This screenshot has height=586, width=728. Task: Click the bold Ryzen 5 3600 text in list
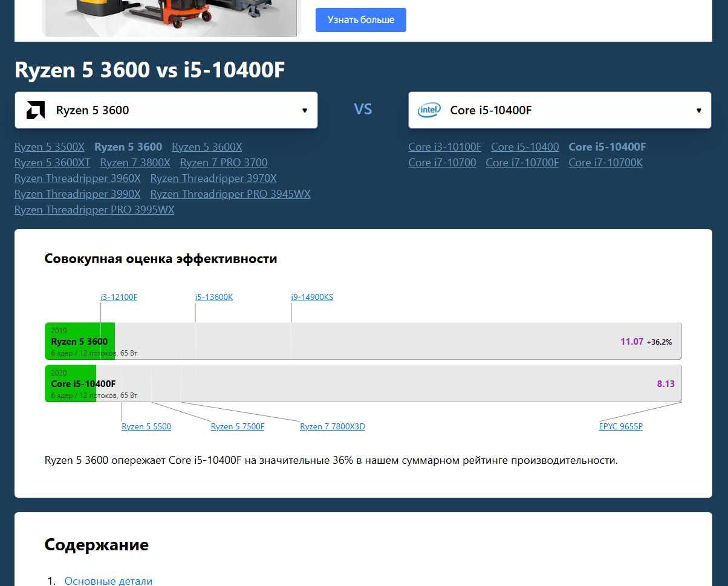click(x=128, y=147)
